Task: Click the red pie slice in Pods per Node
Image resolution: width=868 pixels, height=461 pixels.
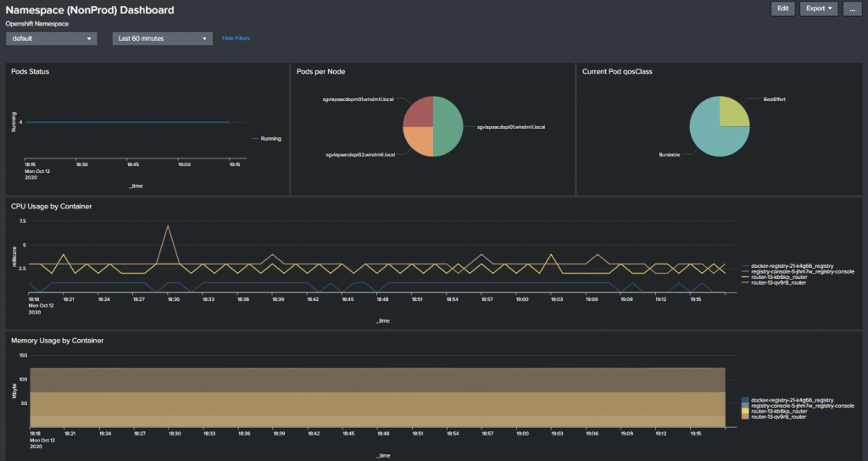Action: click(419, 113)
